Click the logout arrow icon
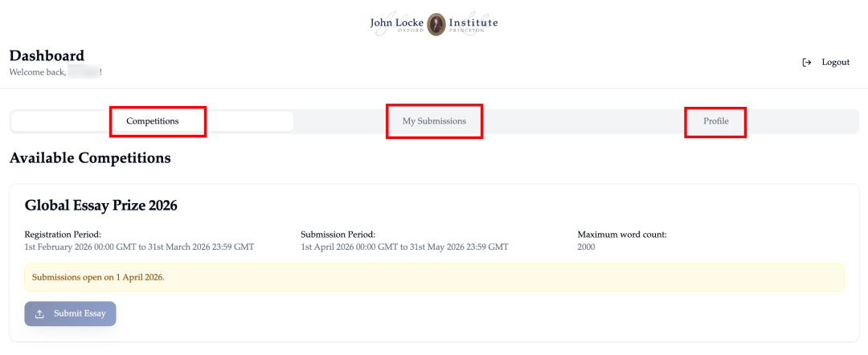Image resolution: width=868 pixels, height=355 pixels. [807, 63]
